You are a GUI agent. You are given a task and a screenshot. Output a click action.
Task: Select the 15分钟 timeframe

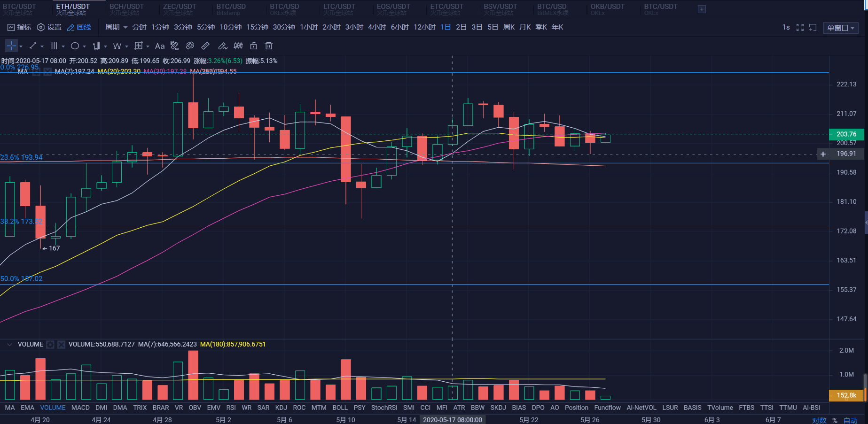[257, 27]
